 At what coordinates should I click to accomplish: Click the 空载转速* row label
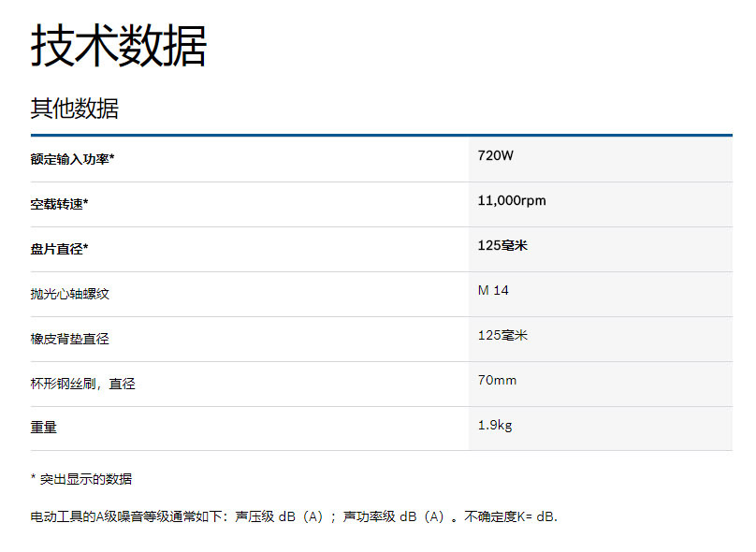pyautogui.click(x=59, y=204)
